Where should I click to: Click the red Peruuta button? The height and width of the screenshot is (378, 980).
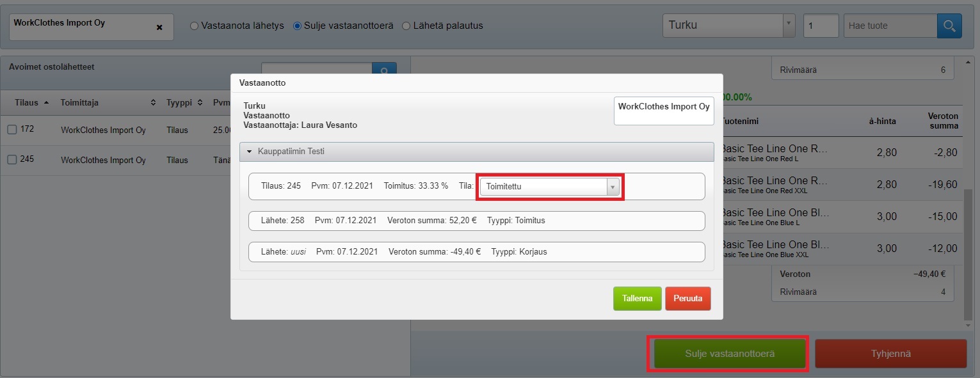tap(687, 299)
